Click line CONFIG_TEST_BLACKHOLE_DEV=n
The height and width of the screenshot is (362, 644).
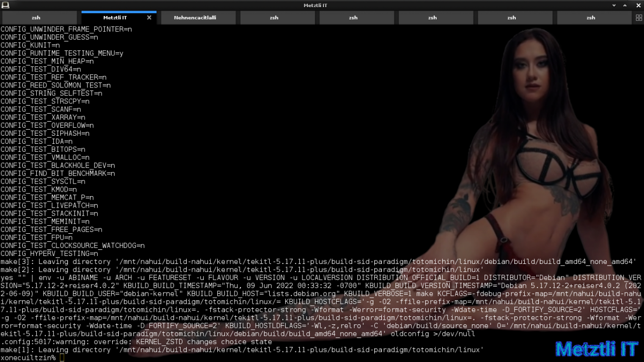[x=57, y=165]
